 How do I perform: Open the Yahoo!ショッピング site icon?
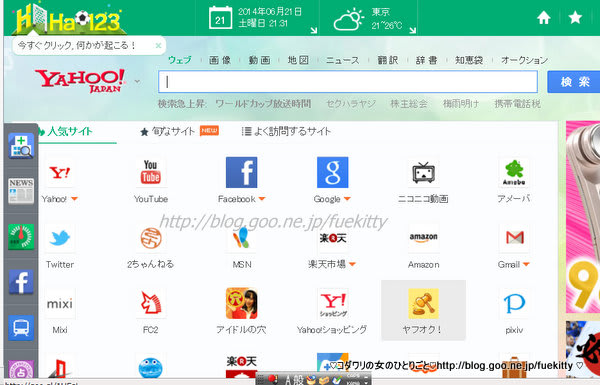point(333,303)
